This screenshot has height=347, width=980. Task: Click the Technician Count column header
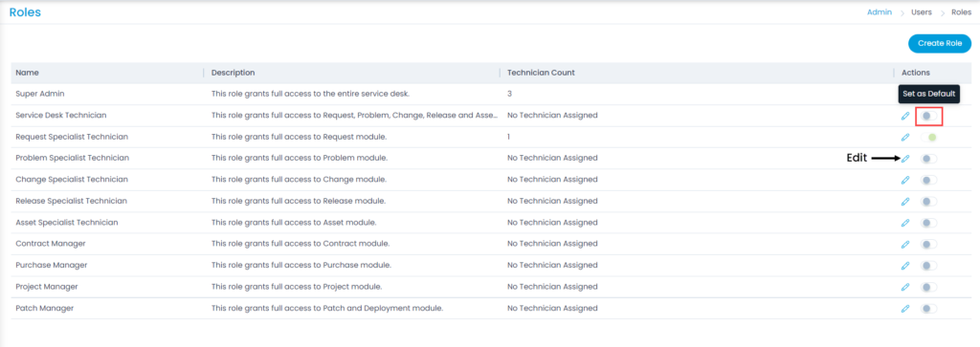click(x=541, y=73)
